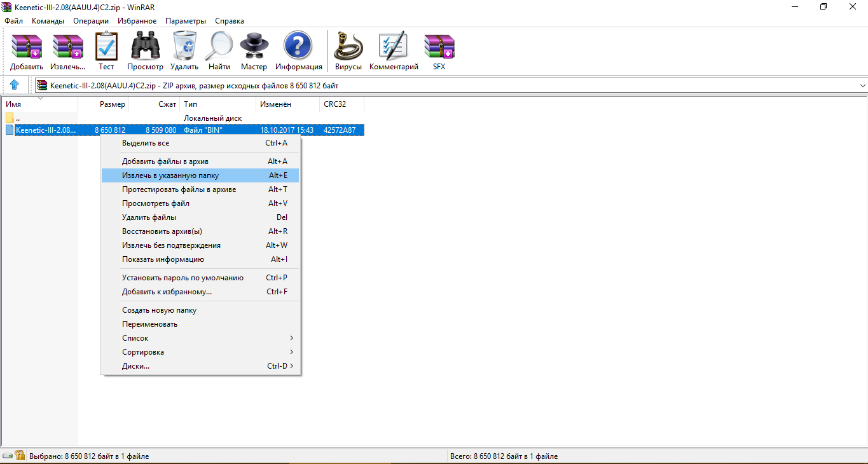The width and height of the screenshot is (868, 464).
Task: Click the Выбрано status bar text
Action: (x=89, y=456)
